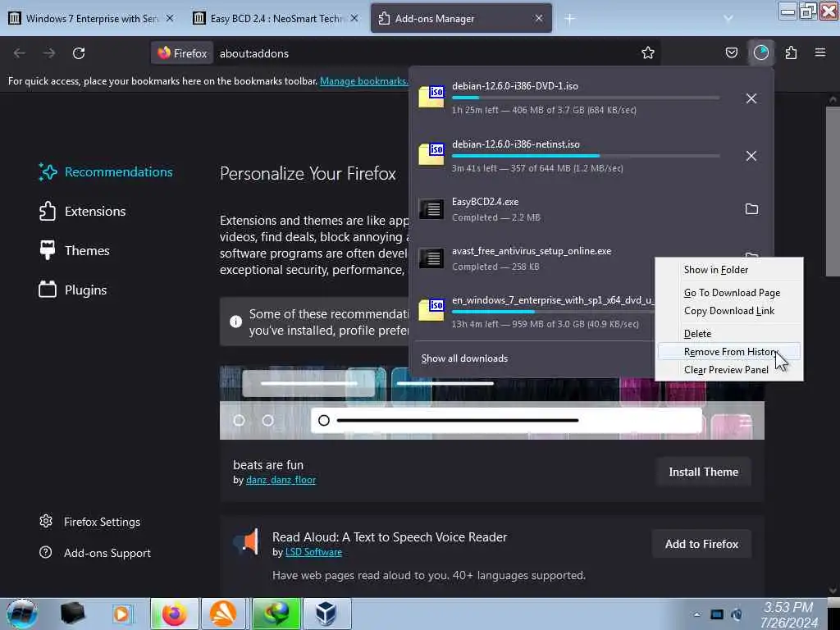Close the Windows 7 Enterprise tab
840x630 pixels.
(170, 18)
